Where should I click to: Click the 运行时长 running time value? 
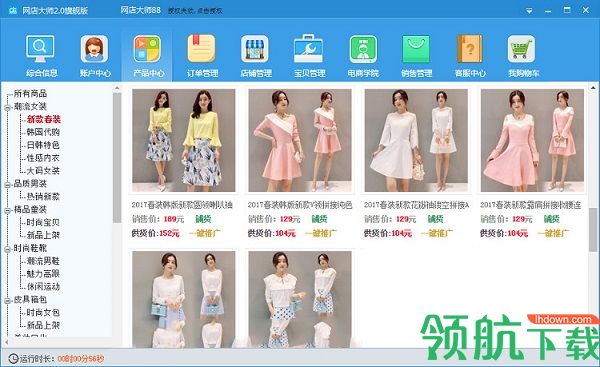[81, 359]
